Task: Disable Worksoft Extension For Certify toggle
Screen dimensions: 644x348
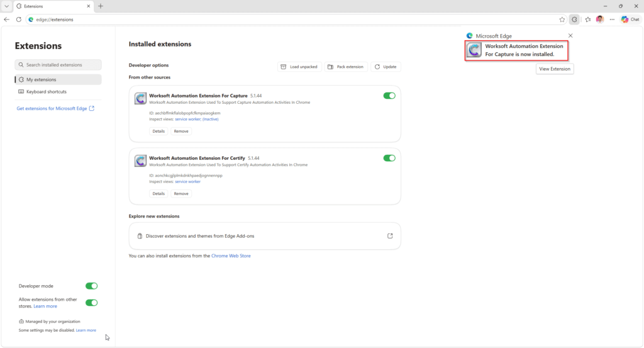Action: [x=389, y=158]
